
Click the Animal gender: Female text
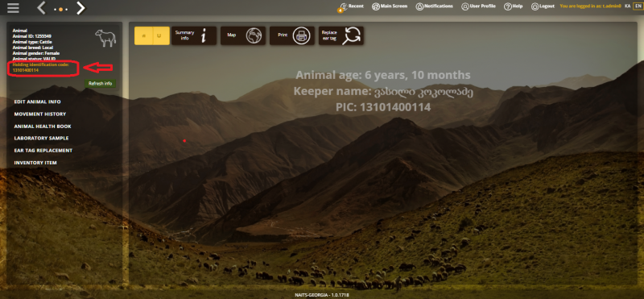(x=35, y=53)
